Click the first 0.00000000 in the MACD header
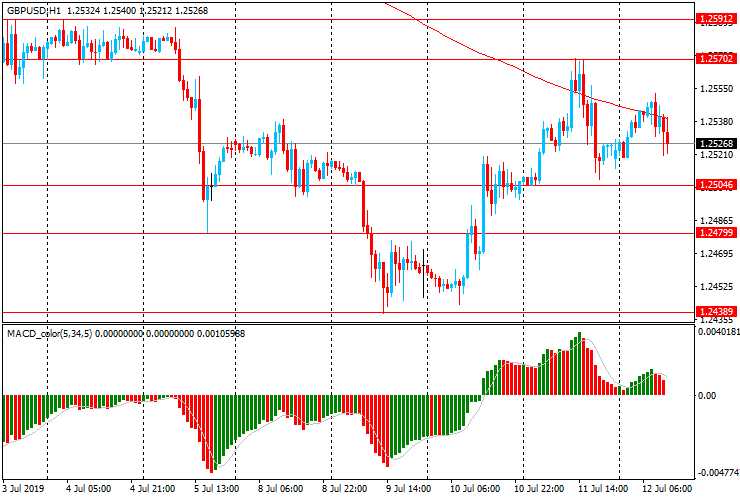 pyautogui.click(x=119, y=334)
